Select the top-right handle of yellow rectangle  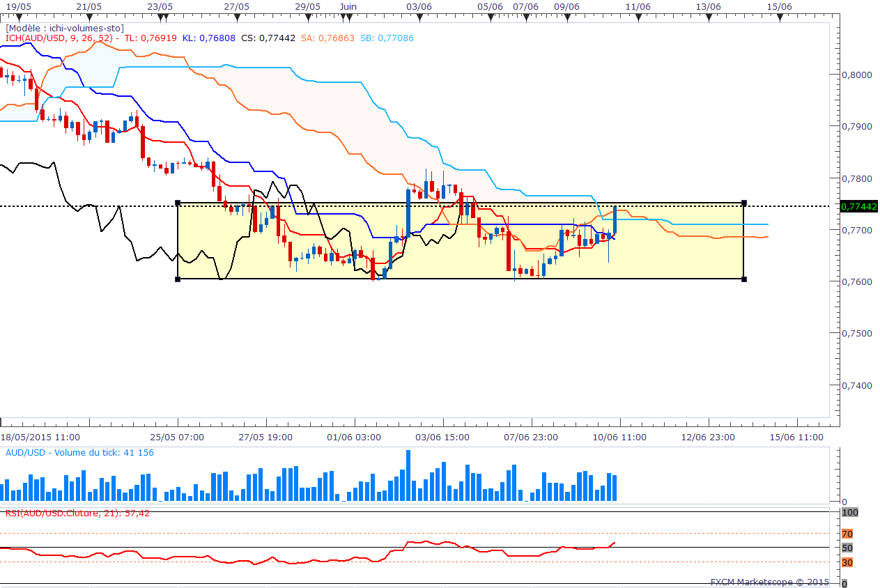[744, 203]
